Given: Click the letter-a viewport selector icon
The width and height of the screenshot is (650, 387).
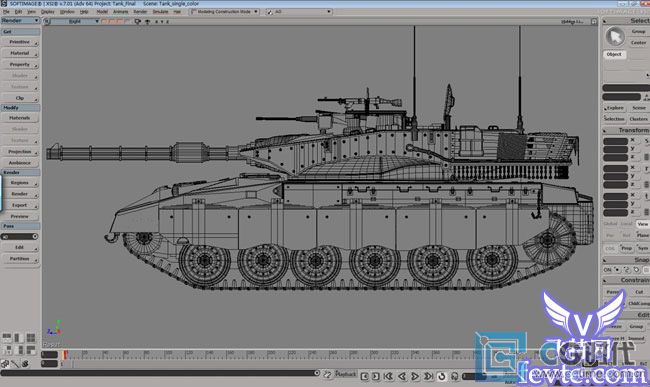Looking at the screenshot, I should coord(47,21).
